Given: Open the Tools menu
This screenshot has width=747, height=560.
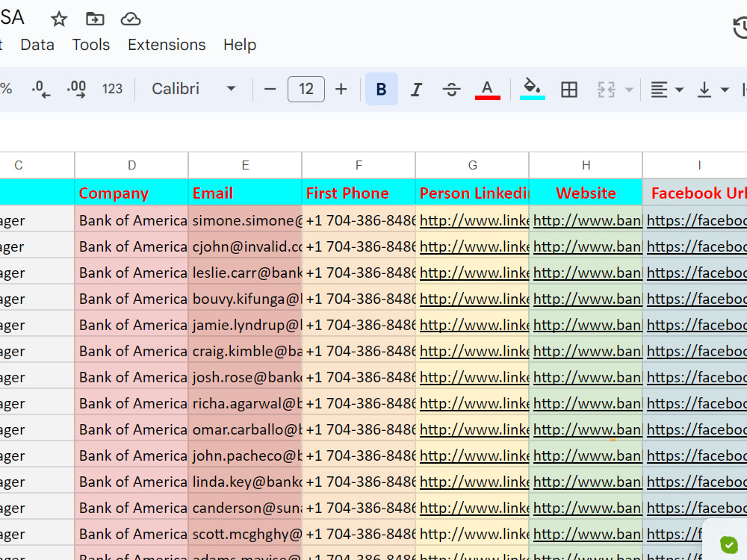Looking at the screenshot, I should 91,45.
